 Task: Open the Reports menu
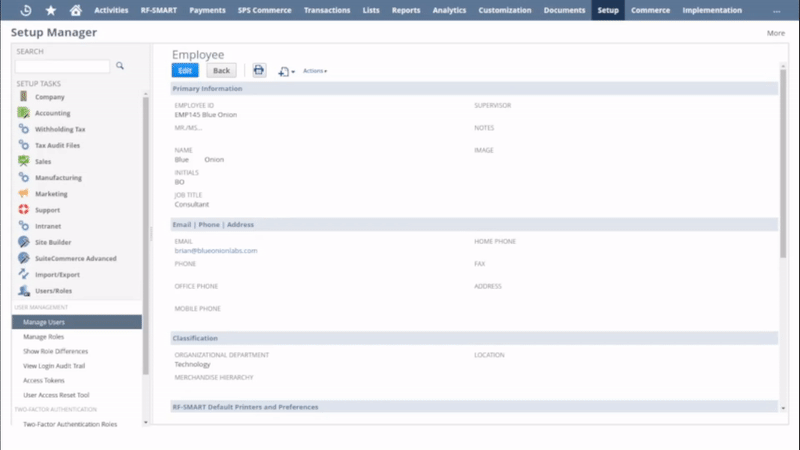[x=406, y=10]
